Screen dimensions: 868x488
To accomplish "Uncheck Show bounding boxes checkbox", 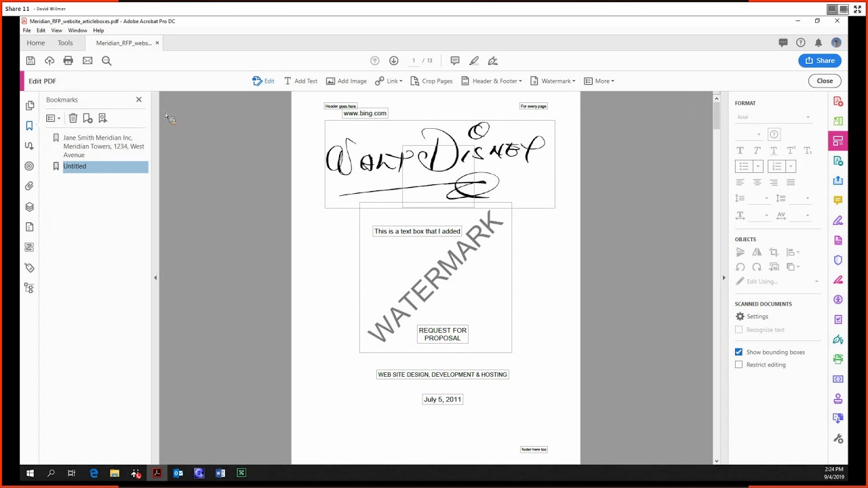I will (738, 352).
